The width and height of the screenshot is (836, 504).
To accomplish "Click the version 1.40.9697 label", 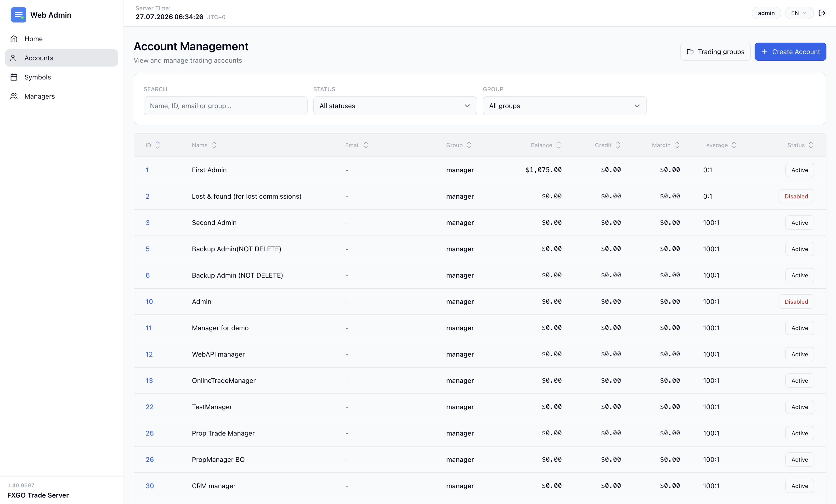I will pos(21,485).
